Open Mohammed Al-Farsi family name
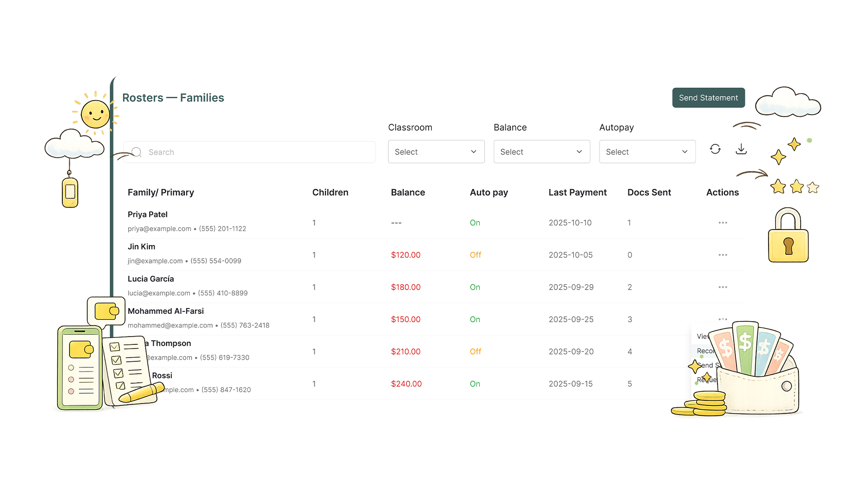 (165, 311)
